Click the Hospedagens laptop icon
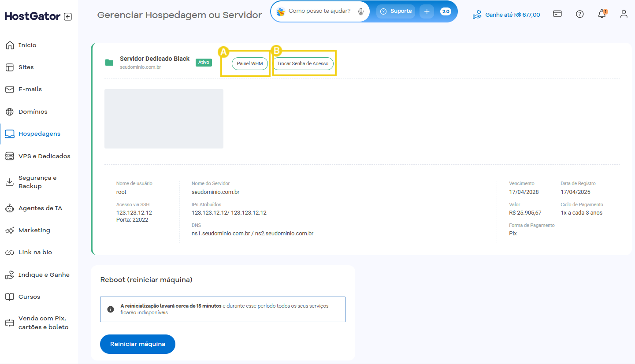This screenshot has height=364, width=635. click(x=10, y=134)
